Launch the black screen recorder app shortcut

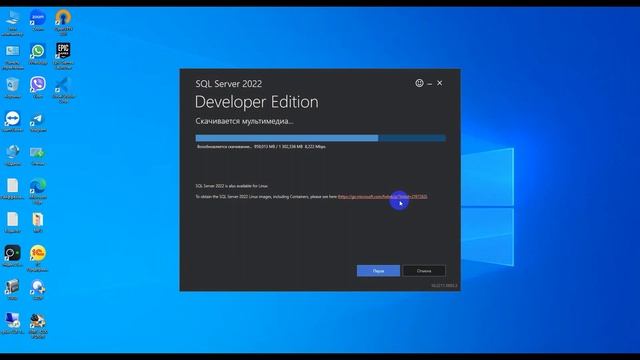12,256
